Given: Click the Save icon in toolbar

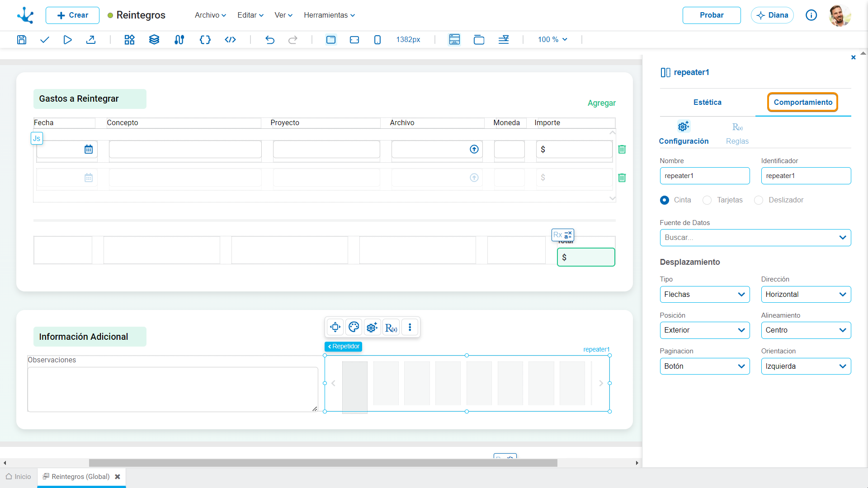Looking at the screenshot, I should (21, 40).
